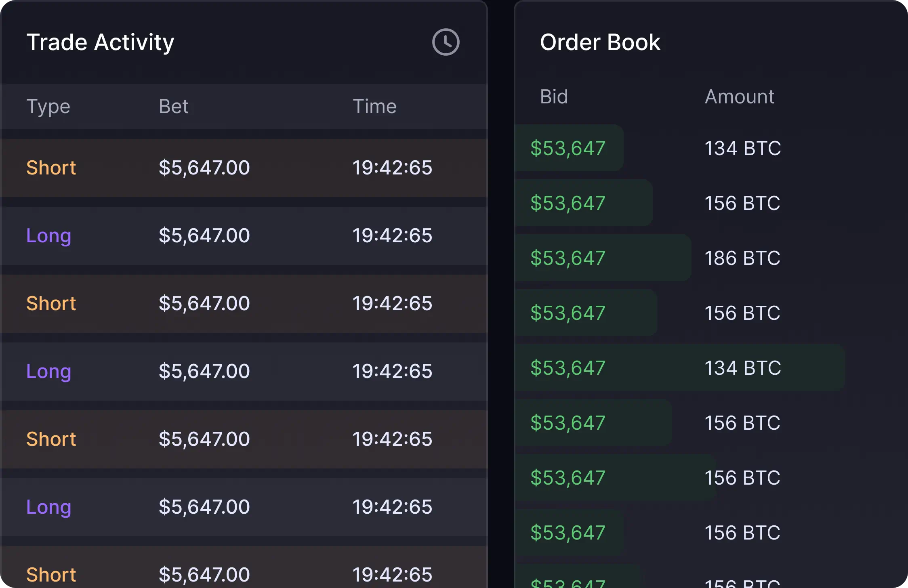Screen dimensions: 908x588
Task: Click the Order Book title
Action: tap(600, 42)
